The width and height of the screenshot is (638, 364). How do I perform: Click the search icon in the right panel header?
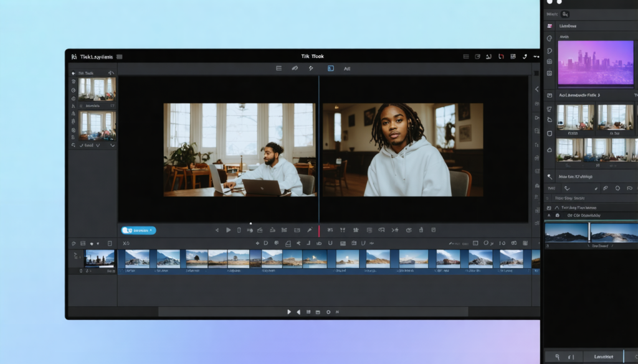[565, 14]
